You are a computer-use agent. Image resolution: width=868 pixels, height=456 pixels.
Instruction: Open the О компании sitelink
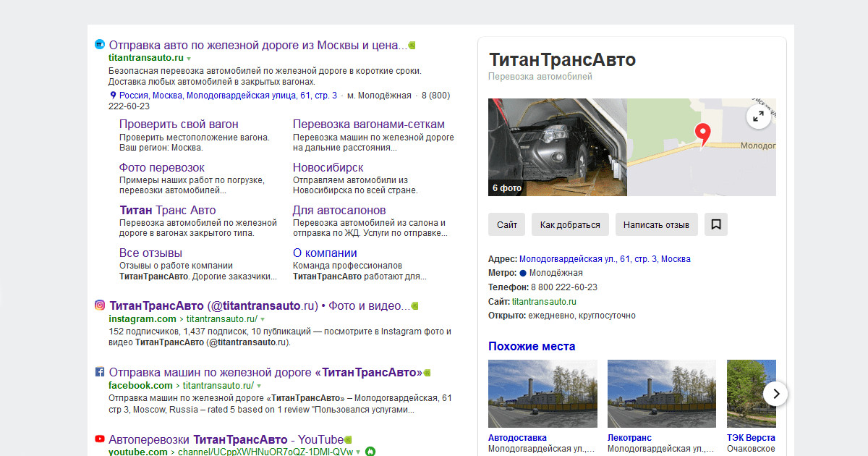(325, 253)
